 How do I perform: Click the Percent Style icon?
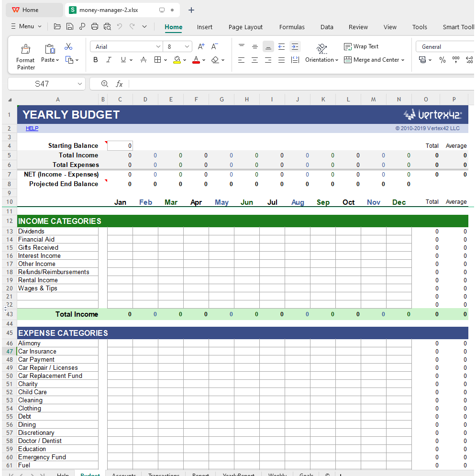point(442,60)
